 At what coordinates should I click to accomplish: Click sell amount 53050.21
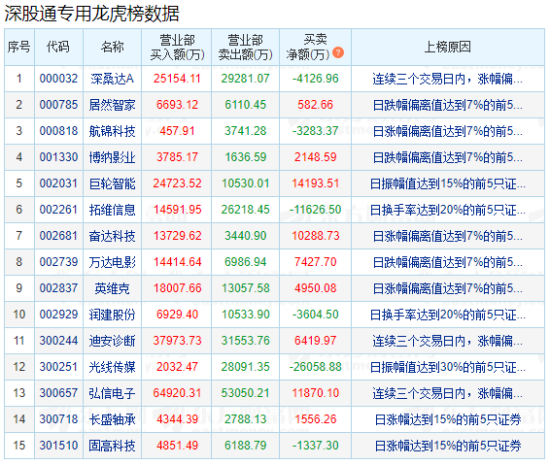tap(245, 393)
